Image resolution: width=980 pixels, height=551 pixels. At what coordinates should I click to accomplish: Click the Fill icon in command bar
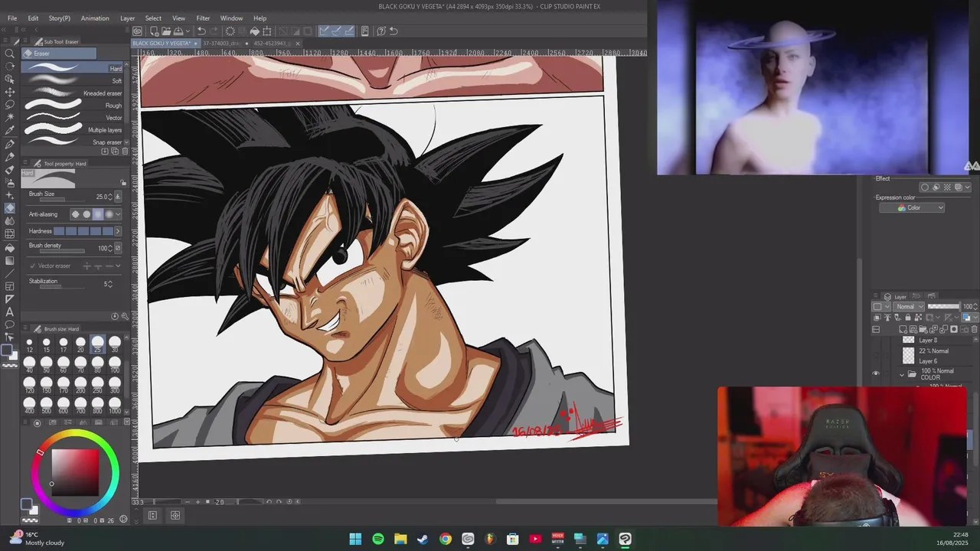pos(254,31)
